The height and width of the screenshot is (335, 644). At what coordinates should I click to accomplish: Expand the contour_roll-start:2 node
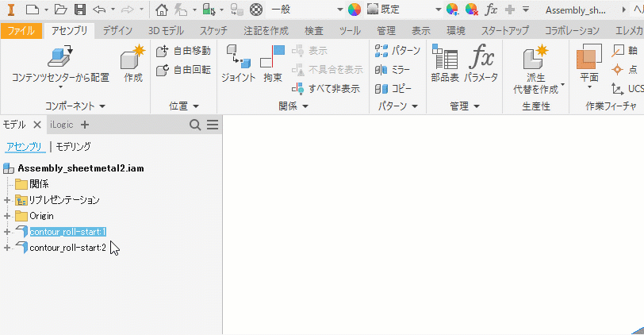coord(7,248)
